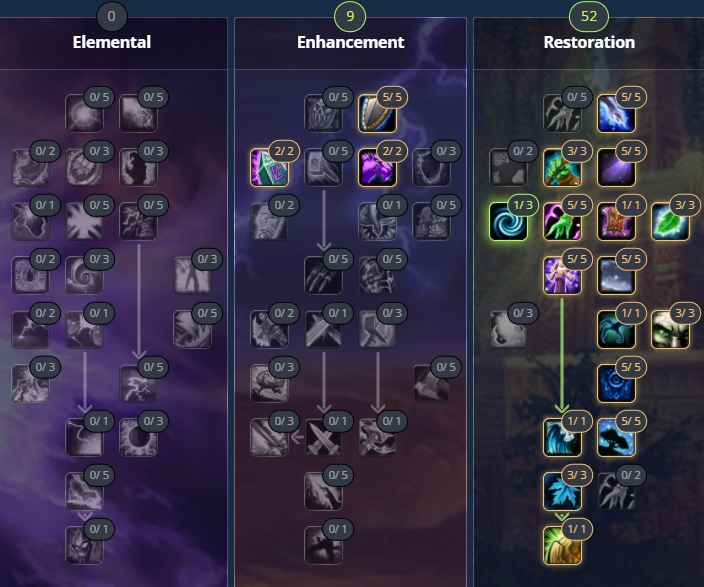This screenshot has width=704, height=587.
Task: Click the green-highlighted blue swirl talent at 1/3
Action: point(508,221)
